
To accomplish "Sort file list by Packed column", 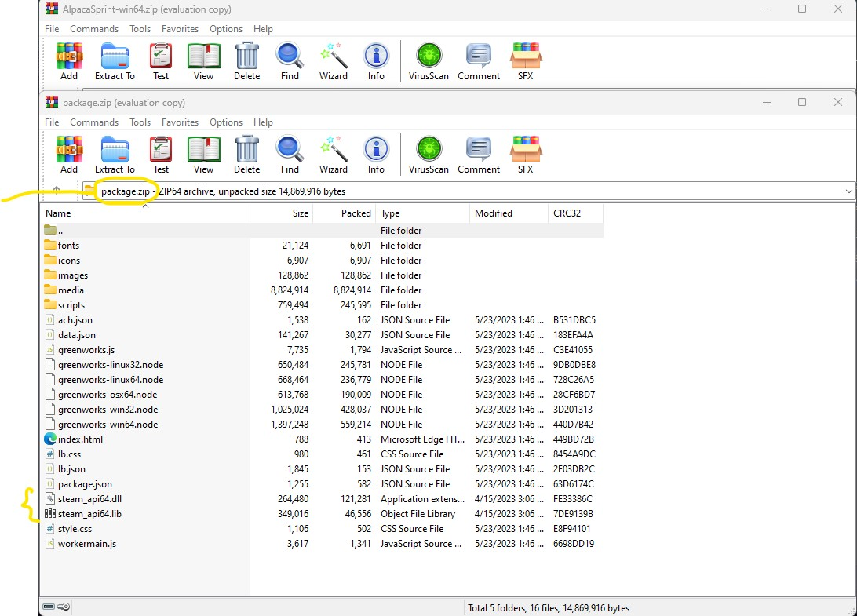I will [x=343, y=213].
